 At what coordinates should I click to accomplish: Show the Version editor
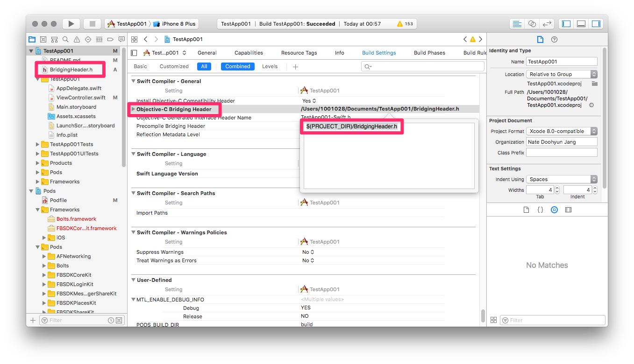pos(546,24)
